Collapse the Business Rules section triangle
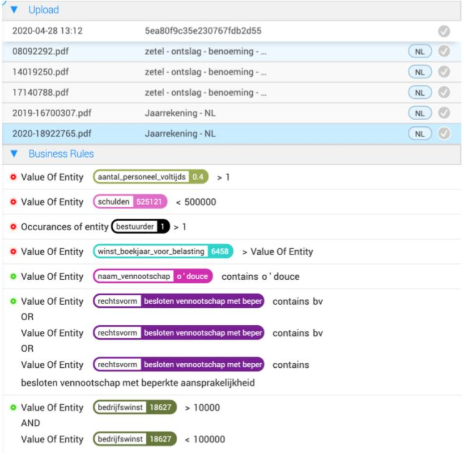This screenshot has width=464, height=453. [14, 154]
